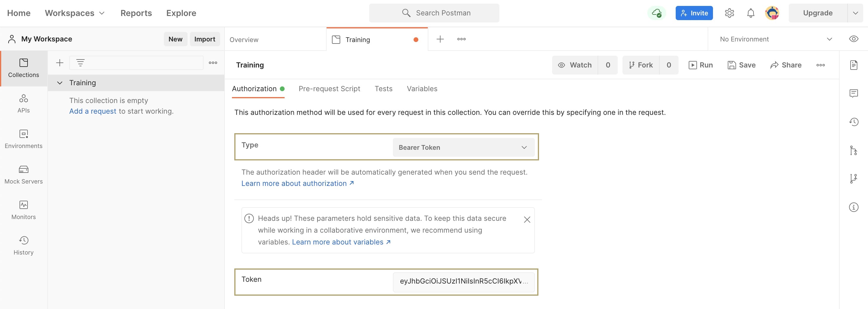Switch to the Tests tab
868x309 pixels.
click(x=383, y=88)
